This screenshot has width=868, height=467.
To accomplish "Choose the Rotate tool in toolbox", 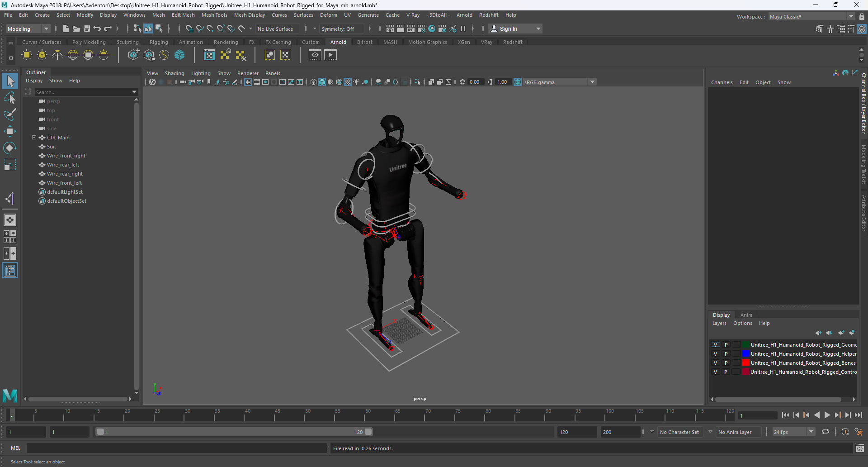I will 10,148.
